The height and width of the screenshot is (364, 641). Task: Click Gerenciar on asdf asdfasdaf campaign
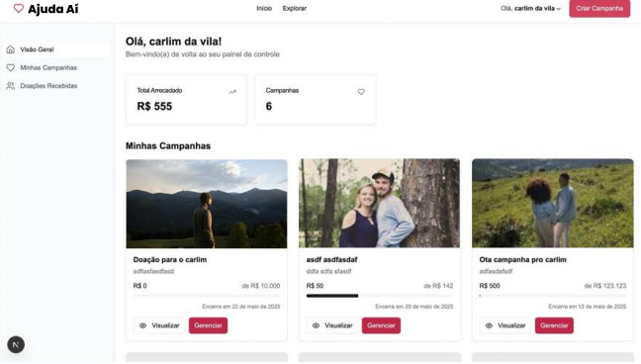click(x=381, y=325)
